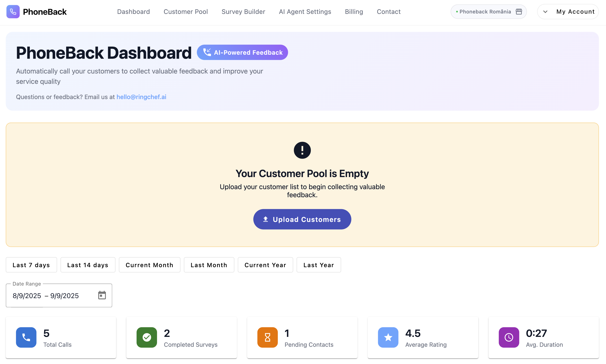Click the blue Total Calls phone icon
This screenshot has width=606, height=364.
[x=26, y=337]
